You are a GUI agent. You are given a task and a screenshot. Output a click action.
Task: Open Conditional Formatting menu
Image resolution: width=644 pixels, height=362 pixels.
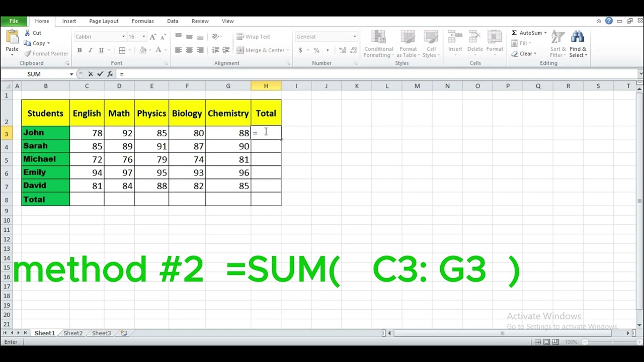(x=378, y=44)
